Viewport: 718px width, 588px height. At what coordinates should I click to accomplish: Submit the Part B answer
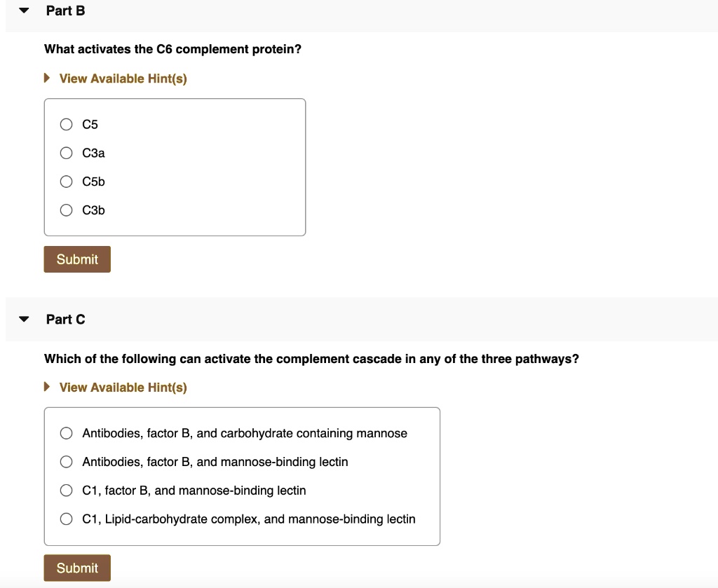77,259
